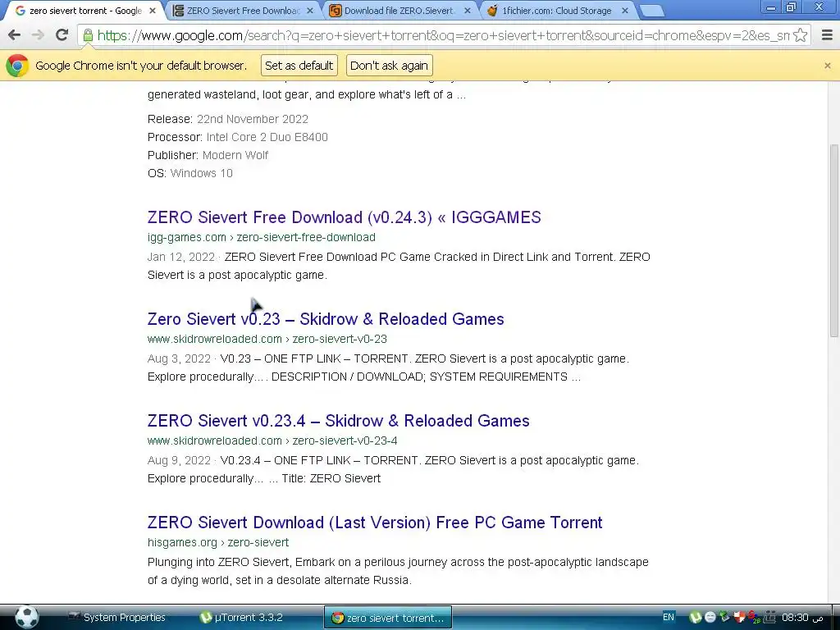Switch to 1fichier.com Cloud Storage tab
Screen dimensions: 840x630
click(556, 11)
